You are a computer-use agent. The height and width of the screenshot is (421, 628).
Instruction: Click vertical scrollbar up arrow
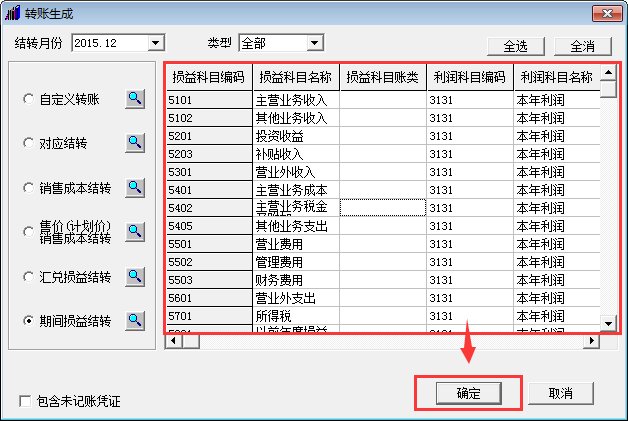pyautogui.click(x=608, y=73)
